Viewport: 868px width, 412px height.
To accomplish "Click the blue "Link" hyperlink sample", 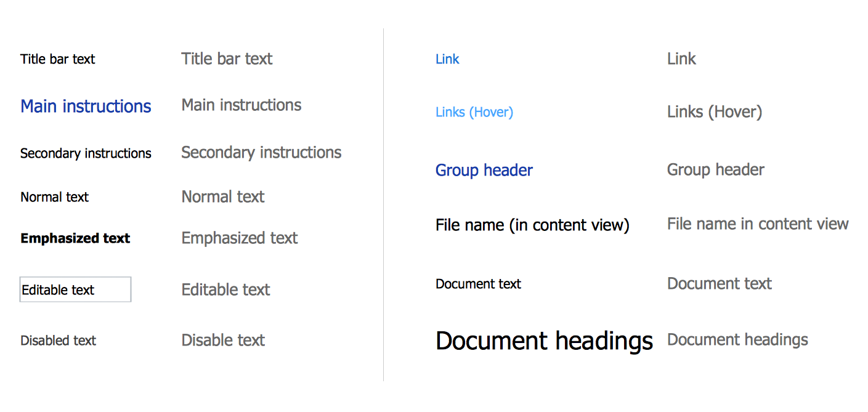I will tap(447, 59).
